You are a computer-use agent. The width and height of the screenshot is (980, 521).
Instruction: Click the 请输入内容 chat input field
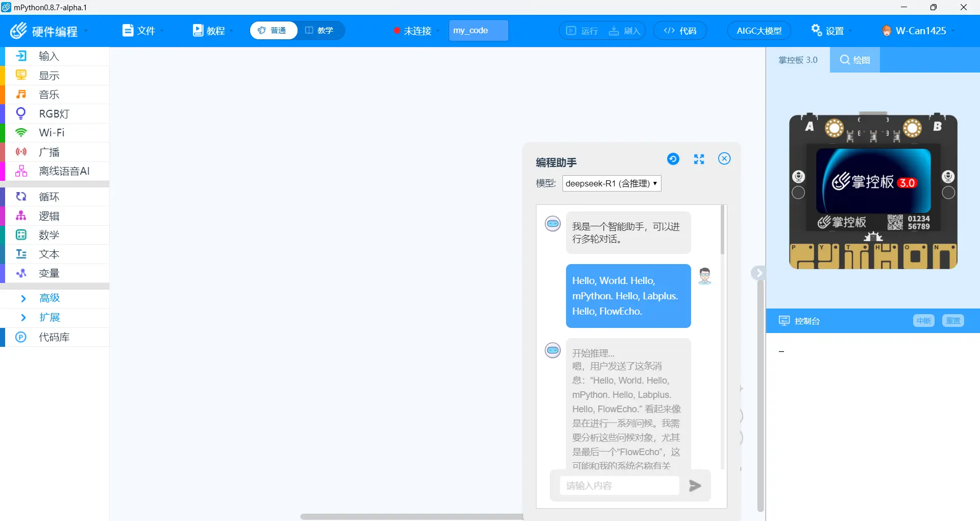[619, 486]
